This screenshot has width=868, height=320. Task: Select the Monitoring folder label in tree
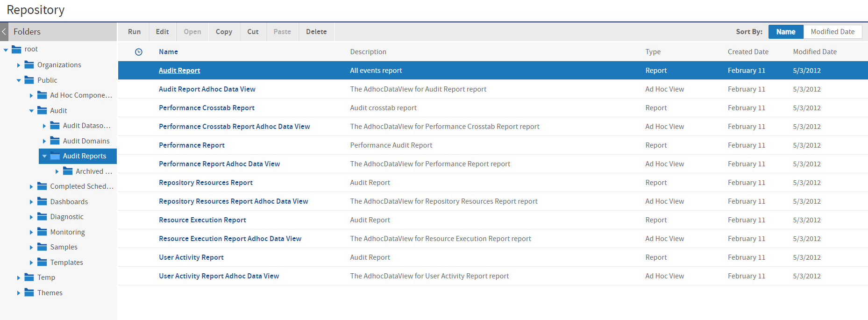click(68, 232)
